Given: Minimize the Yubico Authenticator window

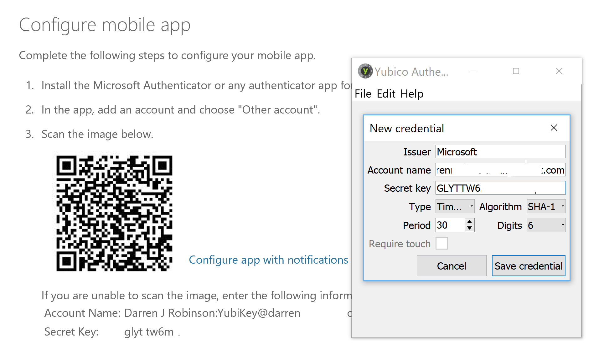Looking at the screenshot, I should click(x=473, y=71).
